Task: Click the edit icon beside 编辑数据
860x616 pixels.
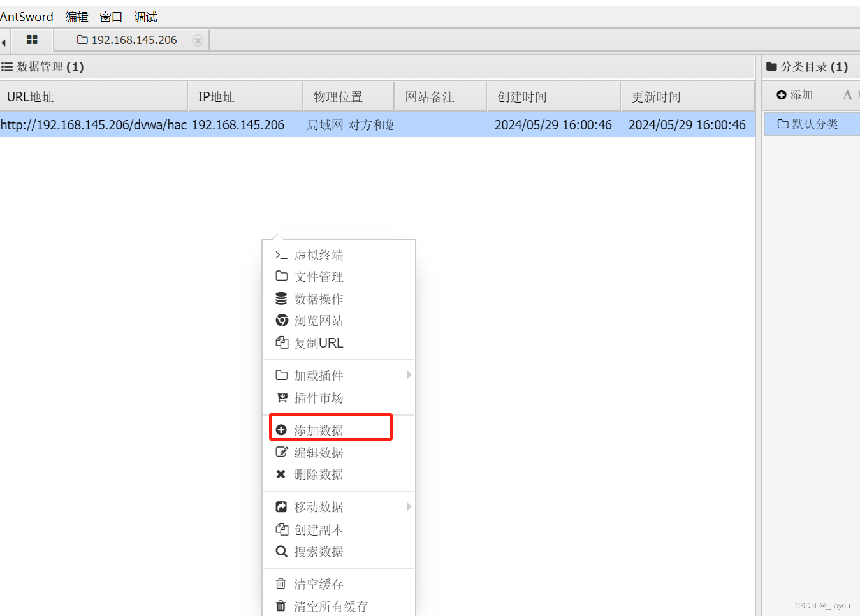Action: point(281,452)
